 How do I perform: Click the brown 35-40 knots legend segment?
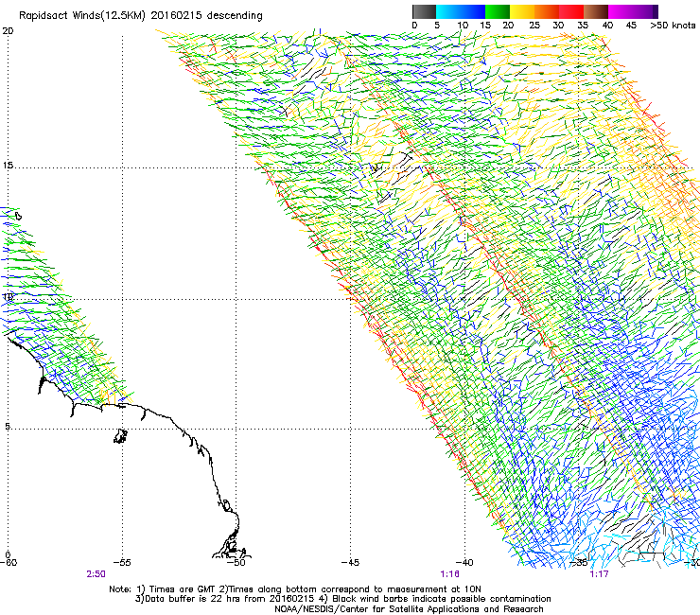596,11
